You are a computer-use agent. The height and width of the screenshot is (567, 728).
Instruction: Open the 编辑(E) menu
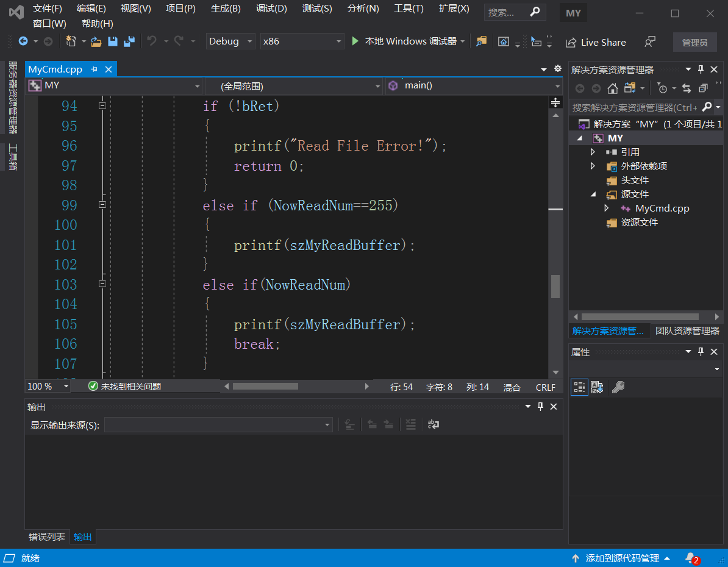coord(91,9)
